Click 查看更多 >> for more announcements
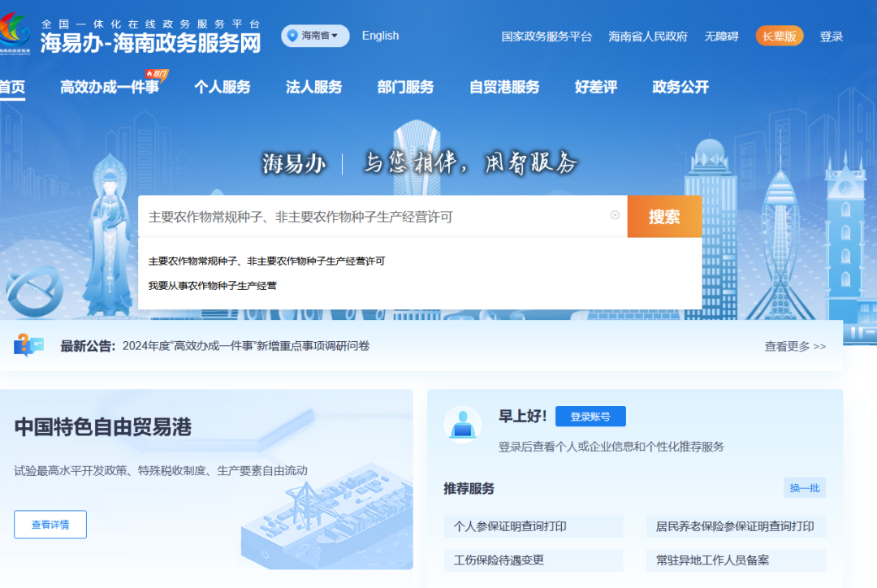Screen dimensions: 877x588 pyautogui.click(x=795, y=346)
